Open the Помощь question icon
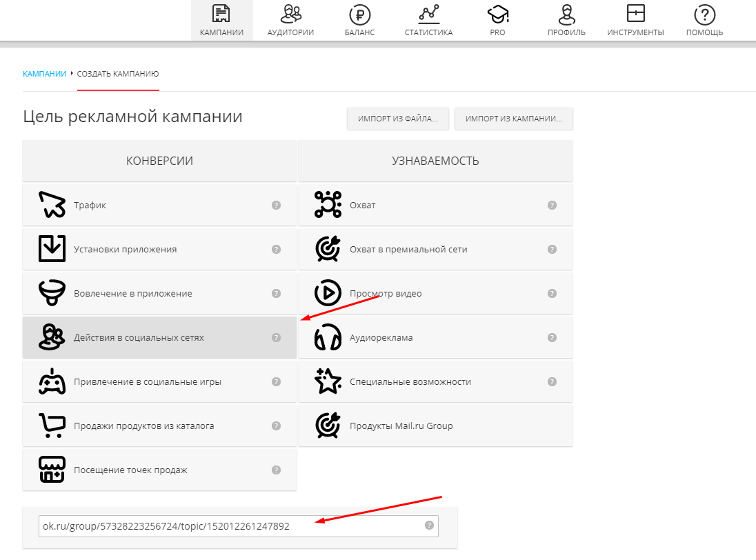The image size is (756, 560). pyautogui.click(x=704, y=15)
